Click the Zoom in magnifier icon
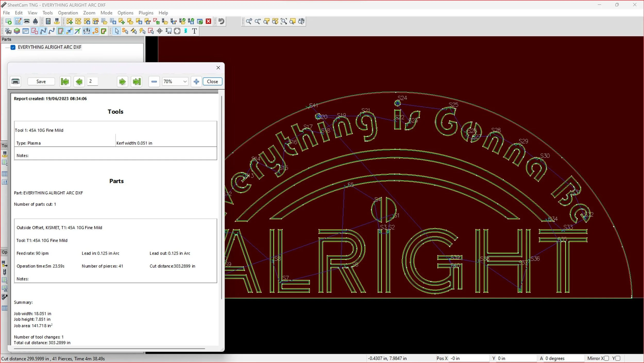644x363 pixels. [x=249, y=21]
